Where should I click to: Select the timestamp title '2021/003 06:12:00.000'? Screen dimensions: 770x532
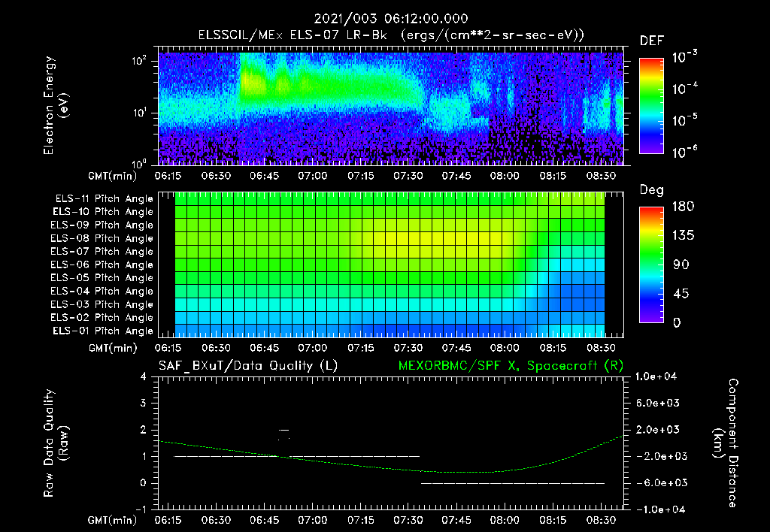(391, 19)
